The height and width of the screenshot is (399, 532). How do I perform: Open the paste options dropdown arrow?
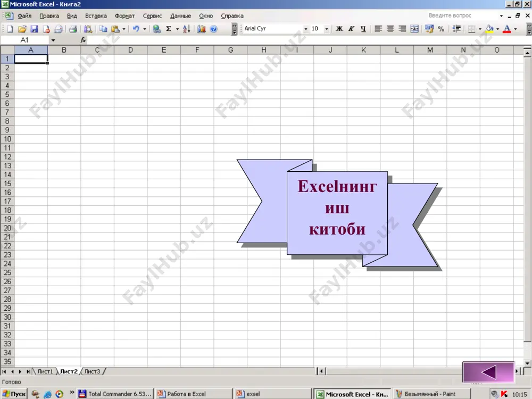coord(124,29)
